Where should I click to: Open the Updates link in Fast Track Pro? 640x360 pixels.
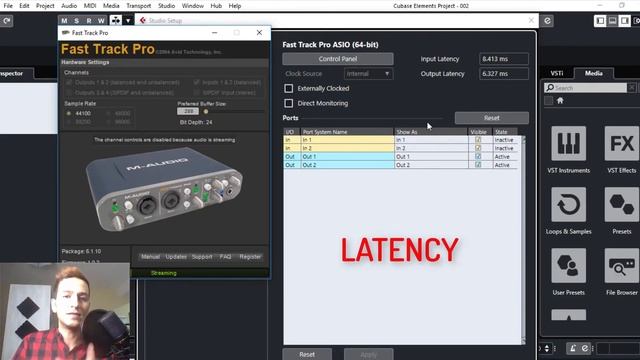point(176,257)
